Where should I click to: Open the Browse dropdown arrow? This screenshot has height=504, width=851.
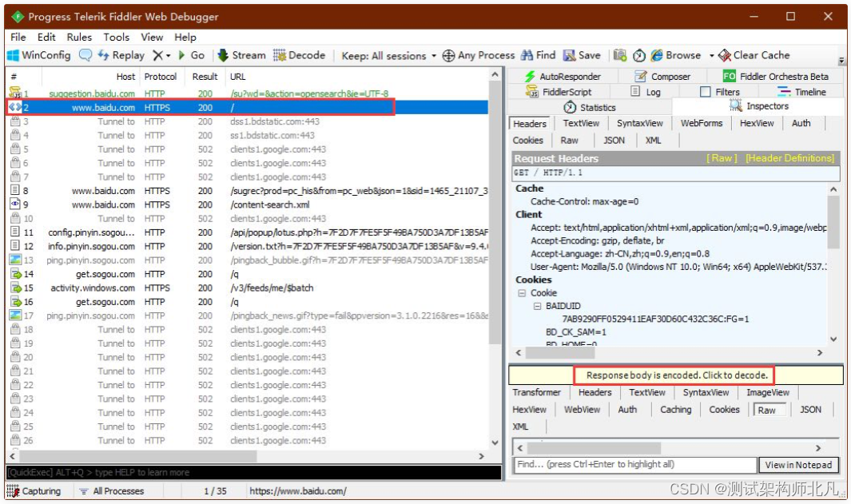tap(711, 56)
